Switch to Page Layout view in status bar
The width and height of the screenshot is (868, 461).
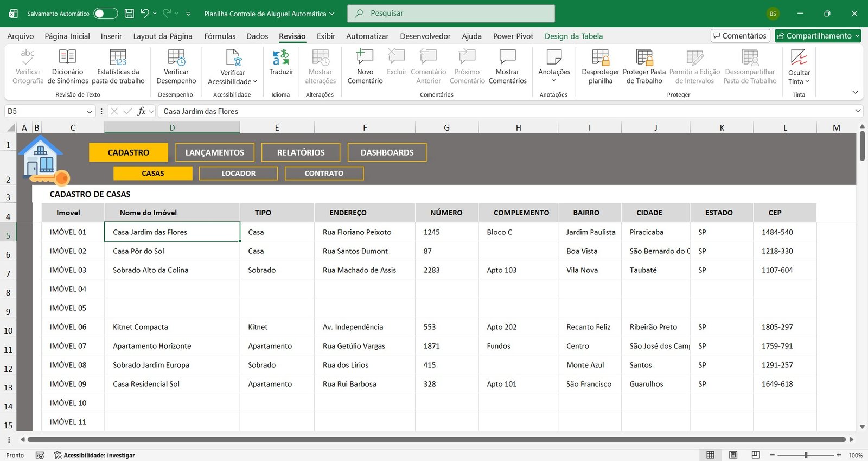pyautogui.click(x=733, y=455)
